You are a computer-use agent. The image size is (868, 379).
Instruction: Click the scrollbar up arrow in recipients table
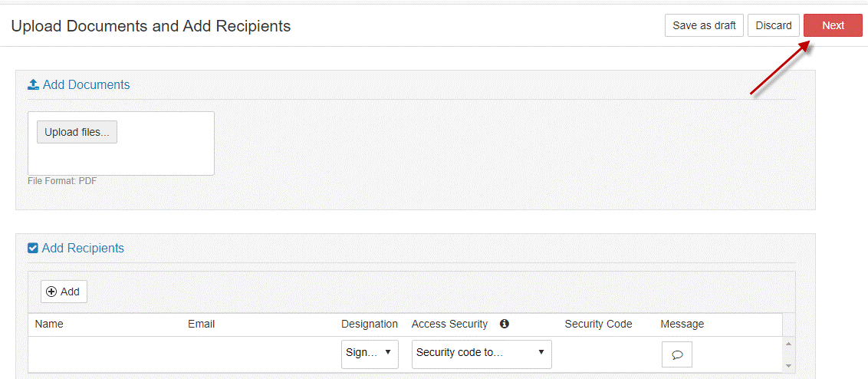click(788, 344)
